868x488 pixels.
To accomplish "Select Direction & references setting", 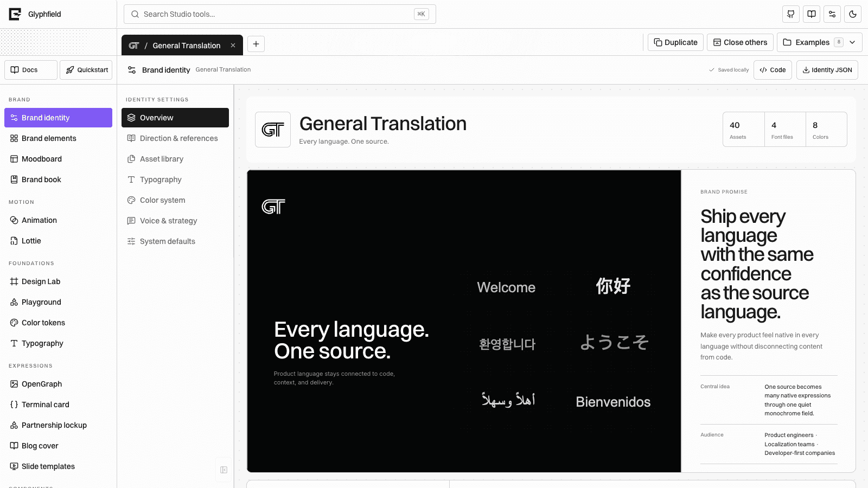I will pos(175,138).
